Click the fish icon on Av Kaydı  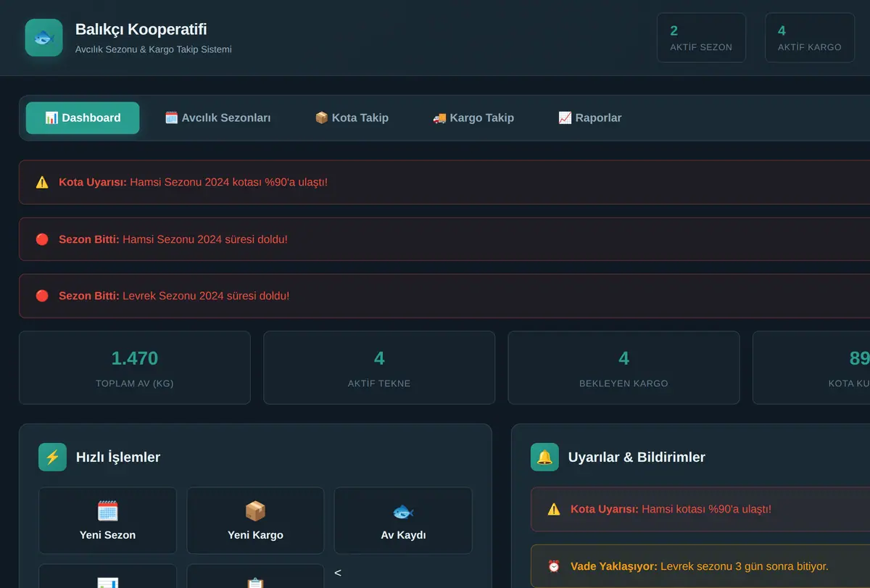[x=403, y=511]
